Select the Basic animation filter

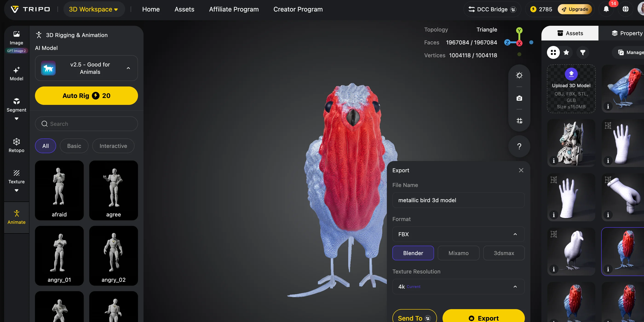click(74, 146)
